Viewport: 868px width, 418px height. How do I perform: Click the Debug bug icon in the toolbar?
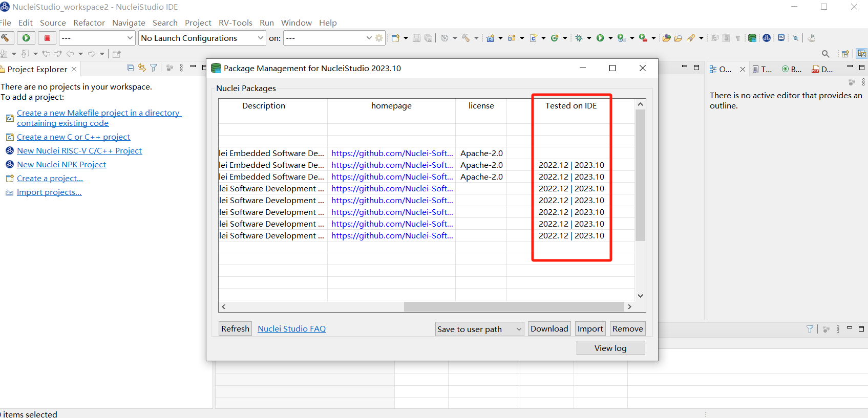pos(579,38)
